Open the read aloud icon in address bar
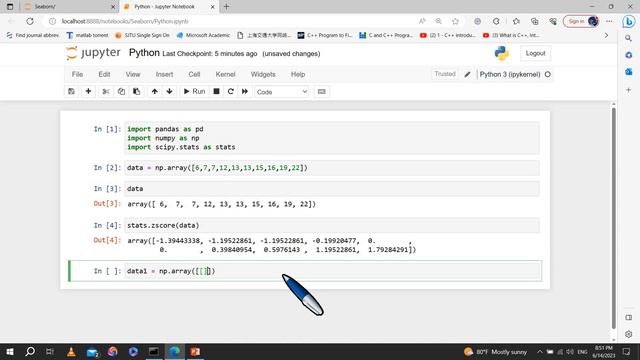640x360 pixels. click(422, 21)
